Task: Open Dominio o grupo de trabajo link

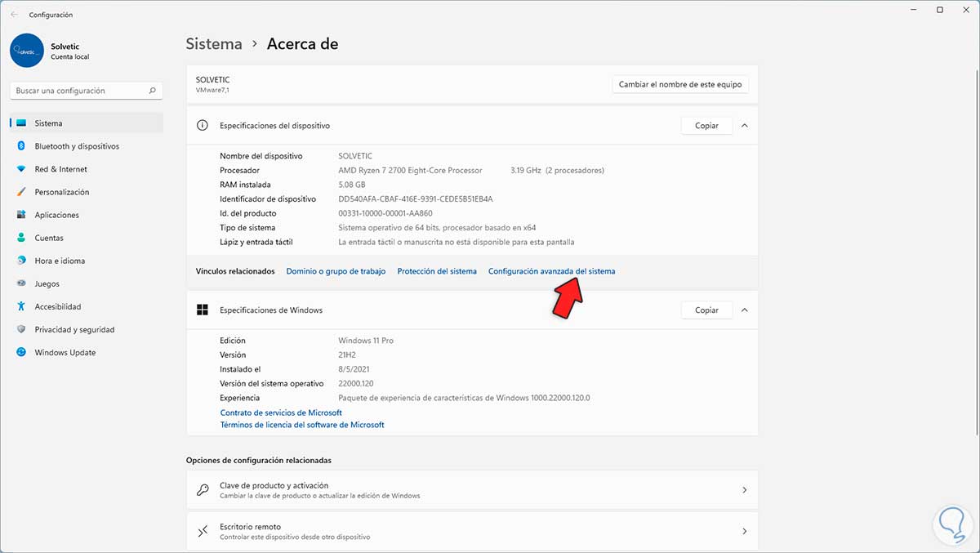Action: point(336,271)
